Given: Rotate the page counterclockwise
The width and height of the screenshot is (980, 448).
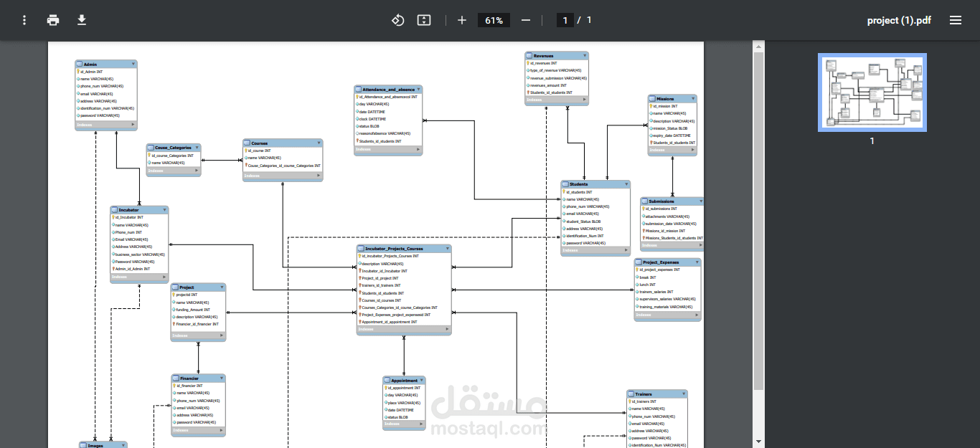Looking at the screenshot, I should click(x=397, y=20).
